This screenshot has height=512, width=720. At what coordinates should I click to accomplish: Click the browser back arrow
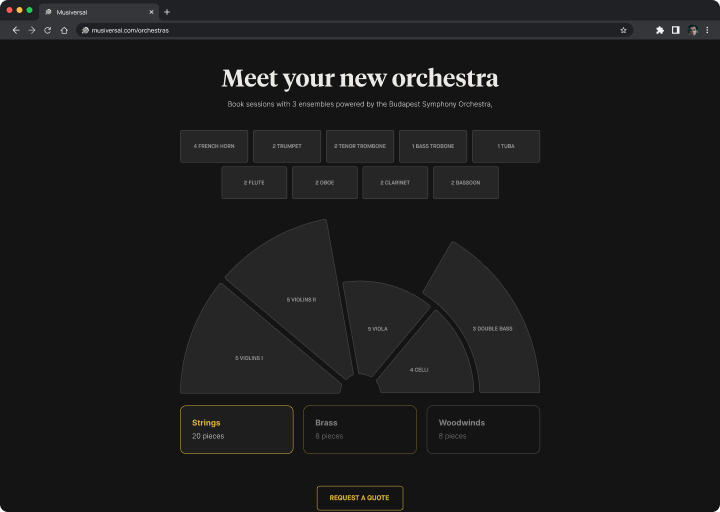coord(15,30)
